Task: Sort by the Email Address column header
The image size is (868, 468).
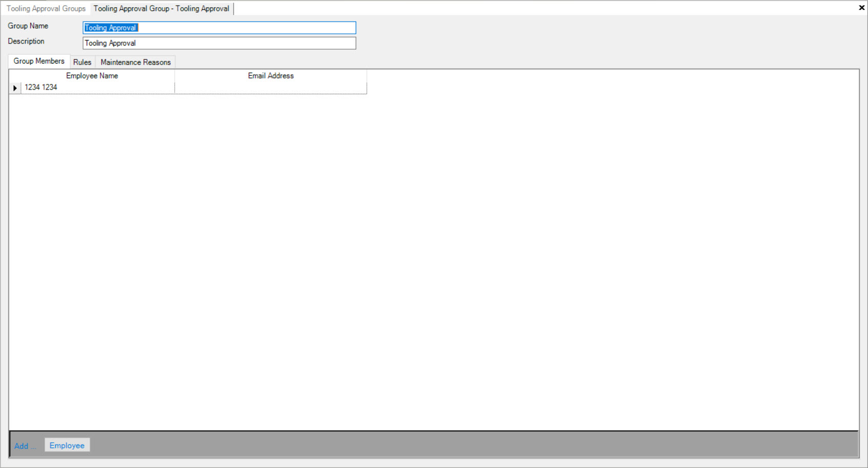Action: pos(271,76)
